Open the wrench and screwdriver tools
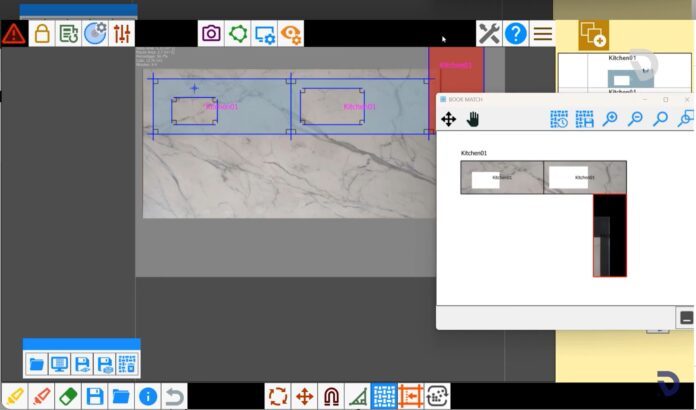This screenshot has width=696, height=410. [x=489, y=34]
